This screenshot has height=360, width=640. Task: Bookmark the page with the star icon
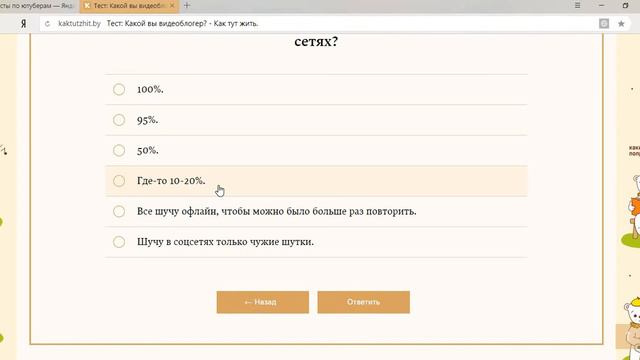(621, 24)
